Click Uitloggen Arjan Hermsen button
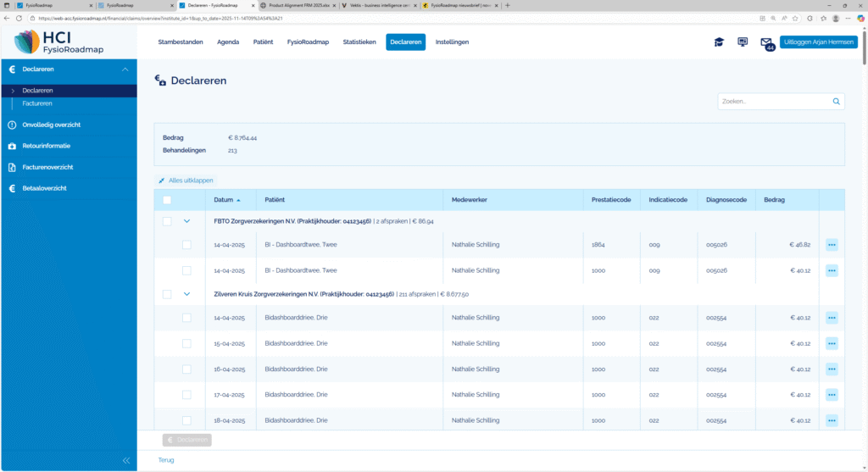This screenshot has width=868, height=472. [819, 42]
